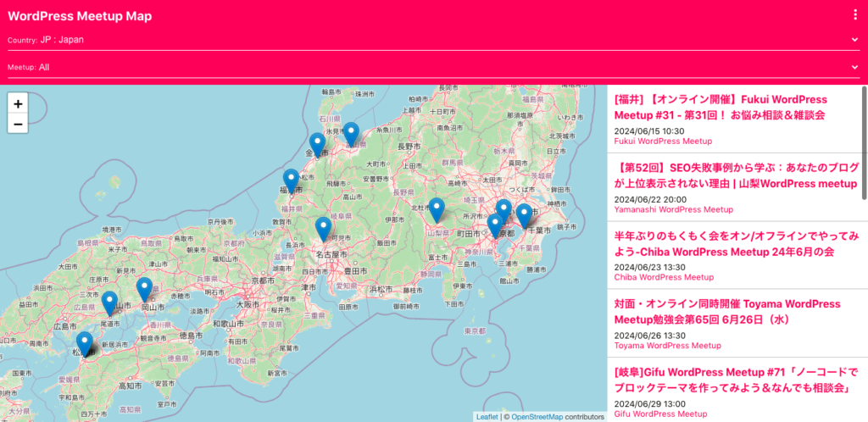The height and width of the screenshot is (422, 868).
Task: Open the 第52回 SEO失敗事例から学ぶ event title
Action: click(737, 175)
